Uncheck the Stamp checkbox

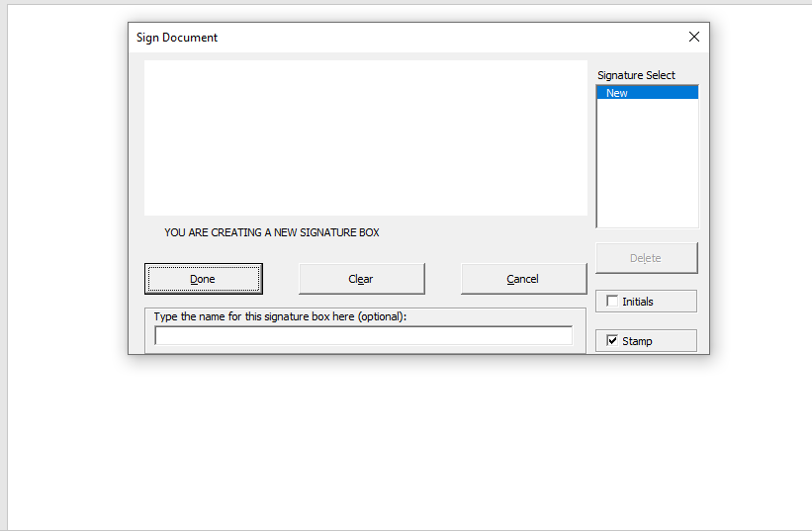[x=612, y=340]
